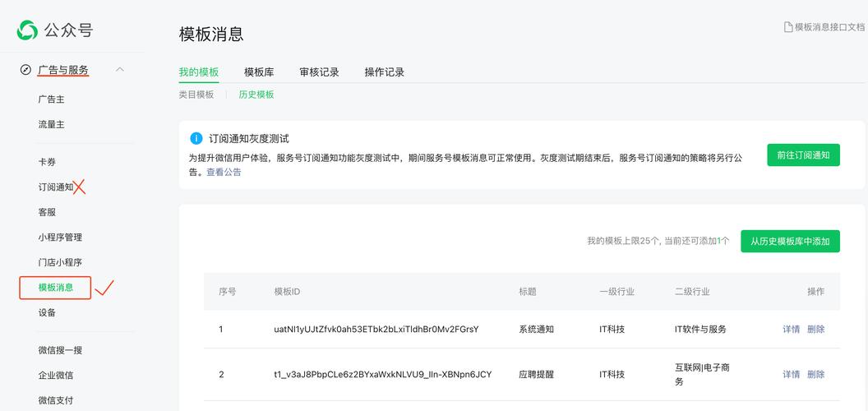Image resolution: width=868 pixels, height=411 pixels.
Task: Click the 应聘提醒 title cell
Action: point(537,375)
